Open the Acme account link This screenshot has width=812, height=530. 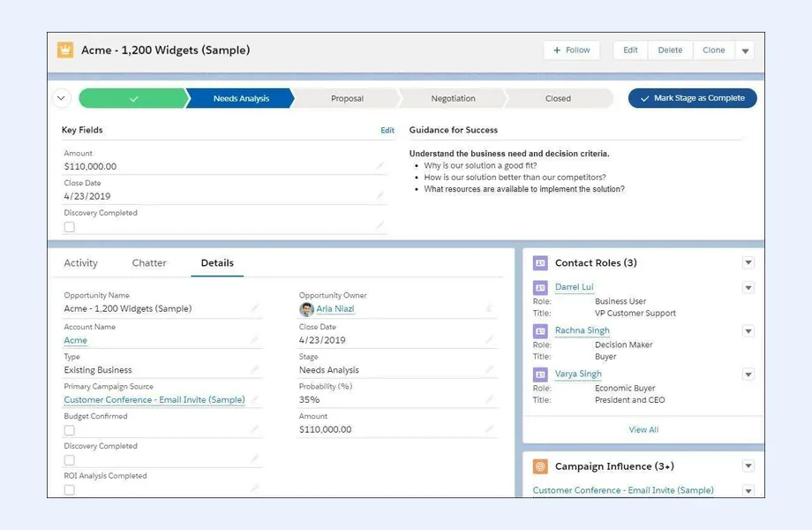(76, 340)
